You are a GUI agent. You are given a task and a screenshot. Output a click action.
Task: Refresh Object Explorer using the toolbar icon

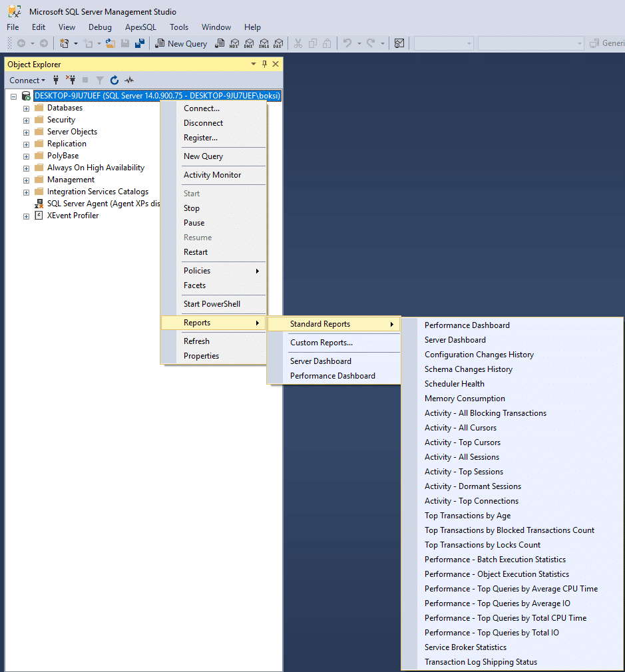click(114, 81)
